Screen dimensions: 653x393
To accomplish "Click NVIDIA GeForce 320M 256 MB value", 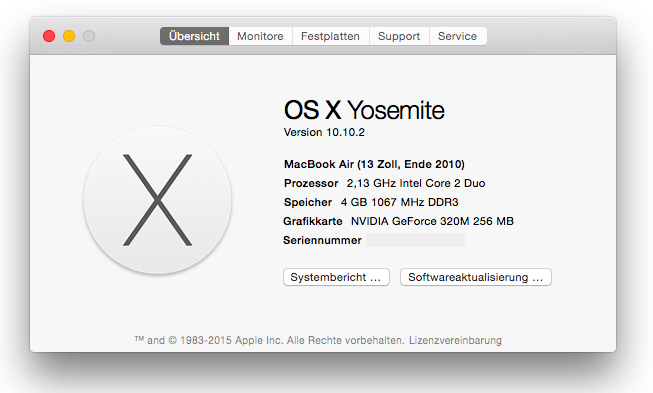I will tap(432, 221).
